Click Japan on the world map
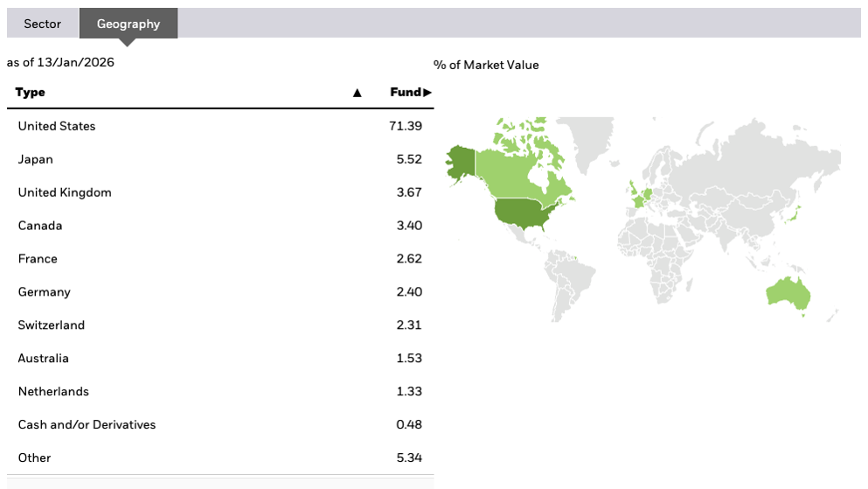 792,213
